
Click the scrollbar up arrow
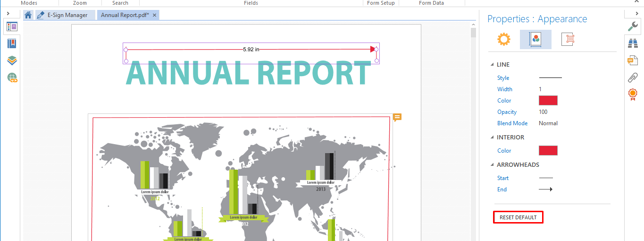coord(473,24)
